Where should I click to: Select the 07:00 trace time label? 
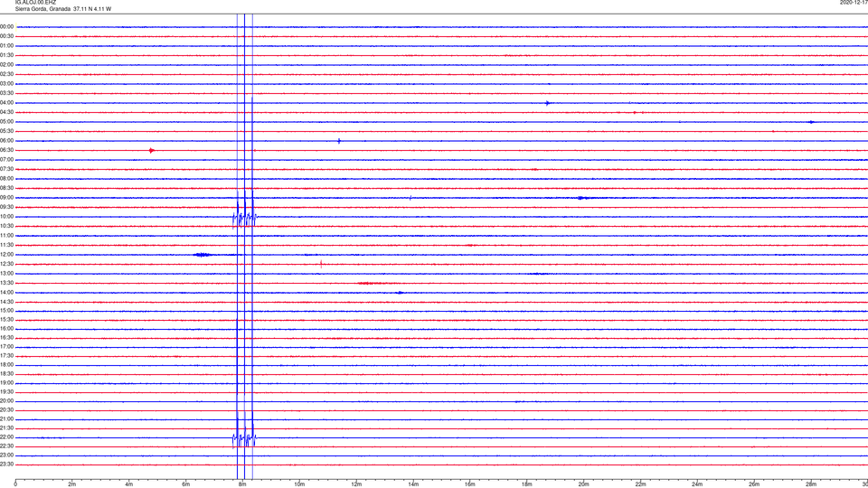coord(6,160)
